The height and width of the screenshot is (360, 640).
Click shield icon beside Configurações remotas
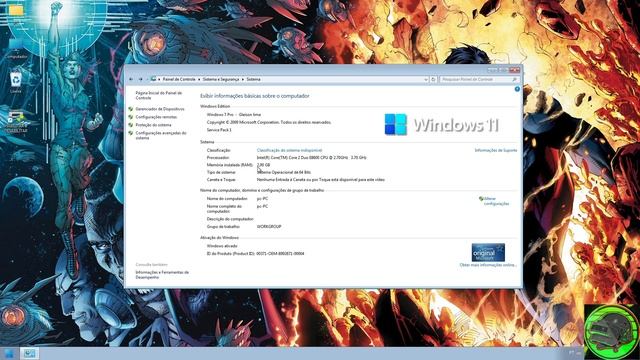131,117
